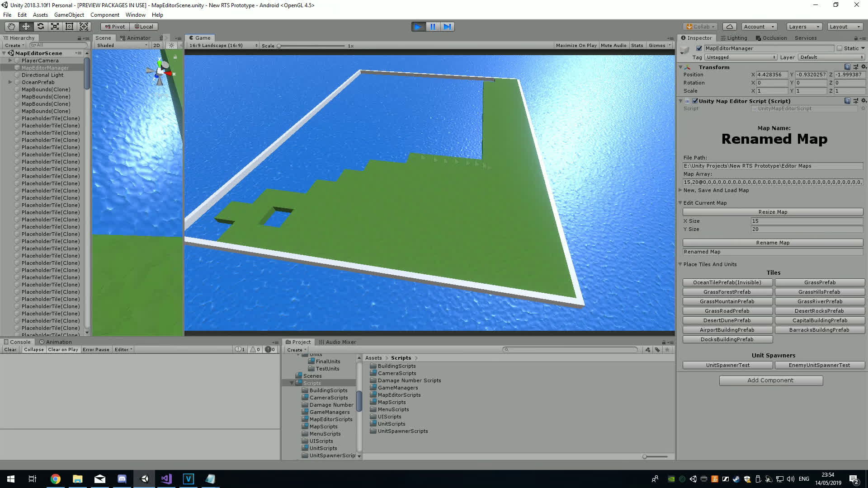Switch to the Audio Mixer tab
This screenshot has width=868, height=488.
coord(337,342)
